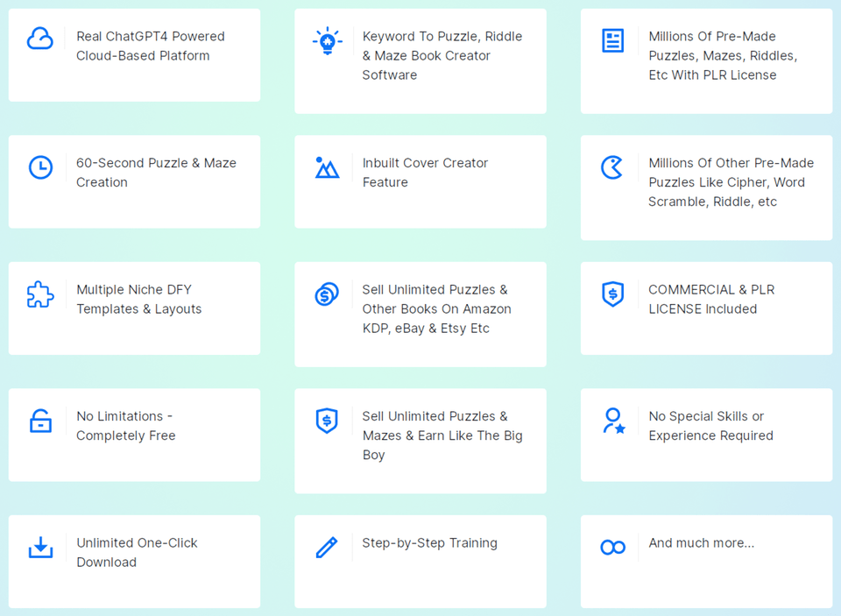The image size is (841, 616).
Task: Click the person star icon for No Special Skills
Action: [613, 421]
